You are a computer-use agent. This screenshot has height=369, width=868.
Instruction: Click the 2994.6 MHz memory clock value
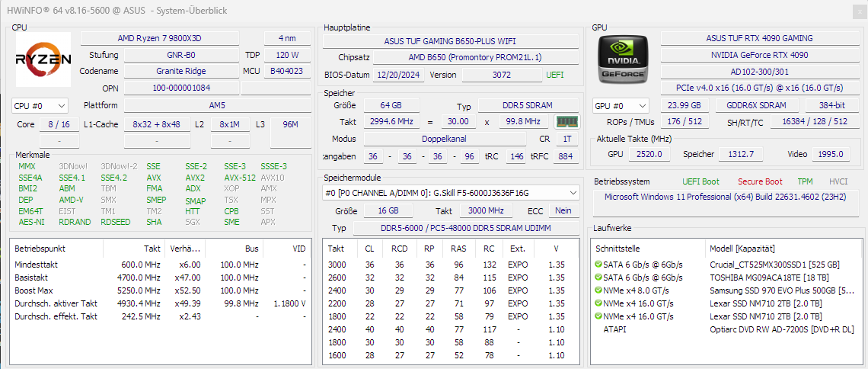391,121
